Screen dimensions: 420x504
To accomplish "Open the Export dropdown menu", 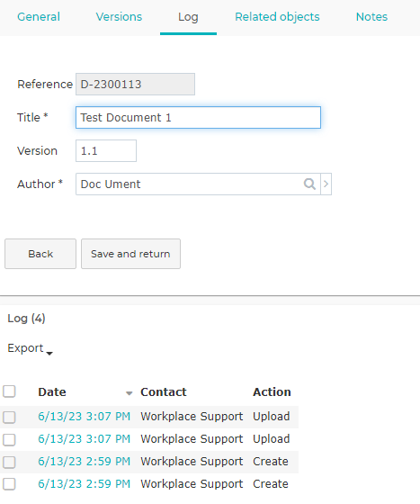I will click(30, 348).
